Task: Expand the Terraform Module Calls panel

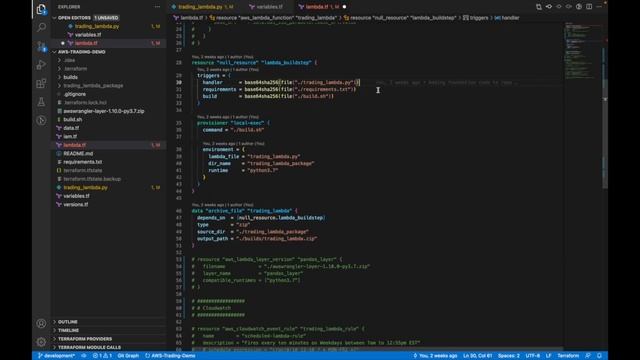Action: pyautogui.click(x=89, y=348)
